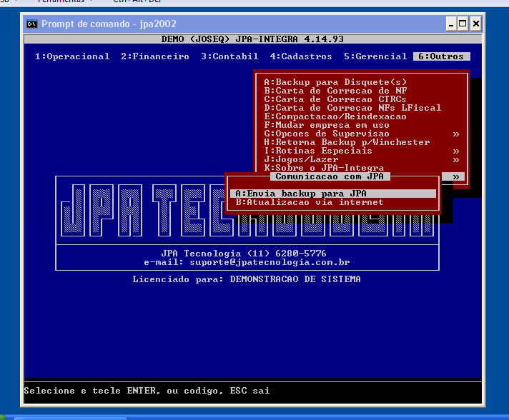The image size is (509, 420).
Task: Select the highlighted 6:Outros menu
Action: click(x=442, y=56)
